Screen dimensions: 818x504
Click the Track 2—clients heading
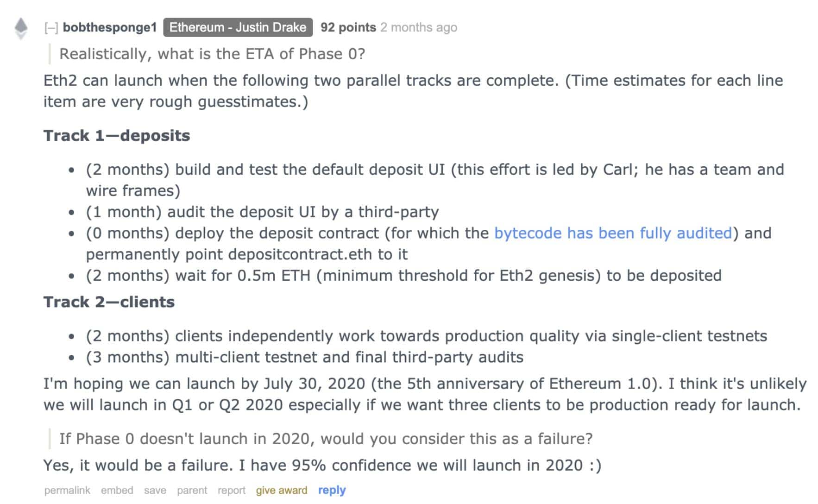pyautogui.click(x=109, y=302)
